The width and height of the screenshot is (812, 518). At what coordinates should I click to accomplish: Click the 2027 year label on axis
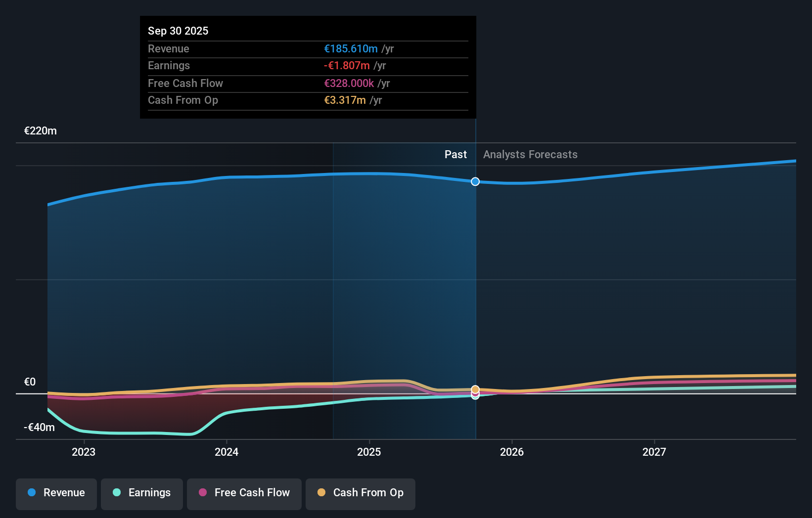point(654,451)
